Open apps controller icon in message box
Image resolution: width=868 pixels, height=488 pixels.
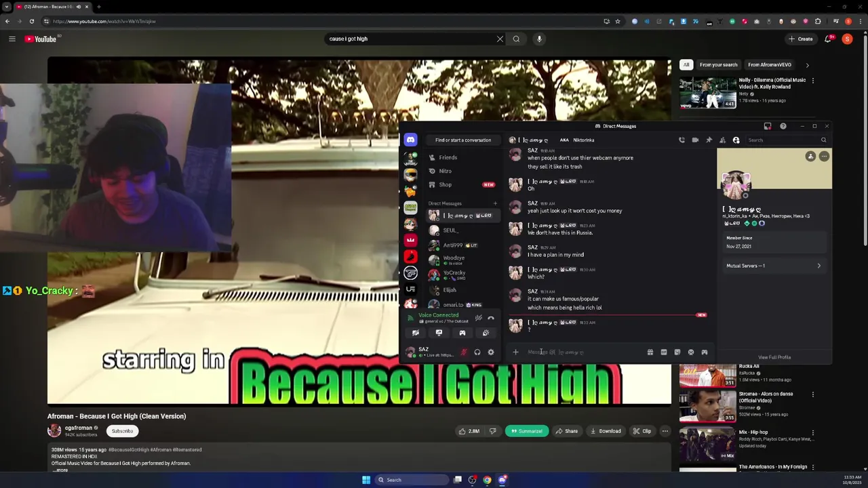(x=705, y=352)
